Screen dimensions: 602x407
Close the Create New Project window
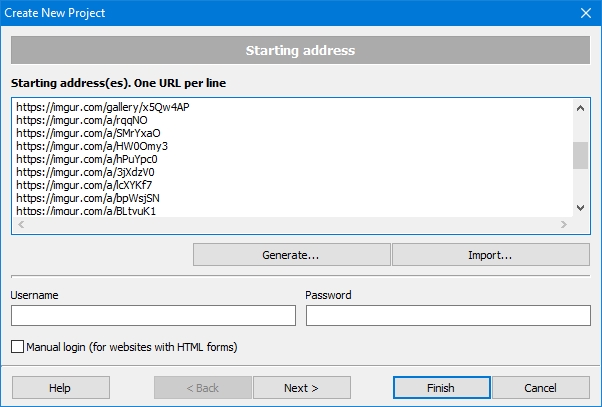click(586, 13)
